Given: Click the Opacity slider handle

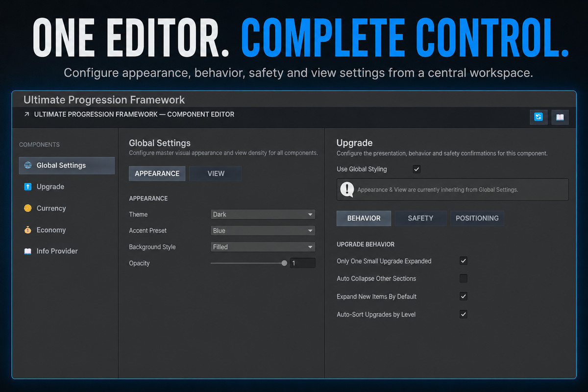Looking at the screenshot, I should point(284,263).
